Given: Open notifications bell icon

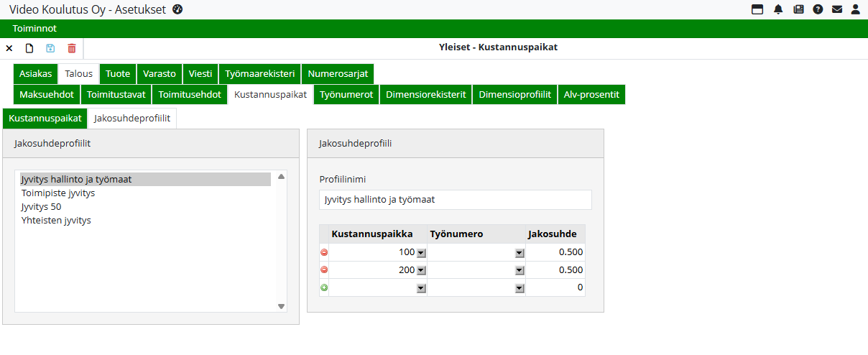Looking at the screenshot, I should pos(778,9).
